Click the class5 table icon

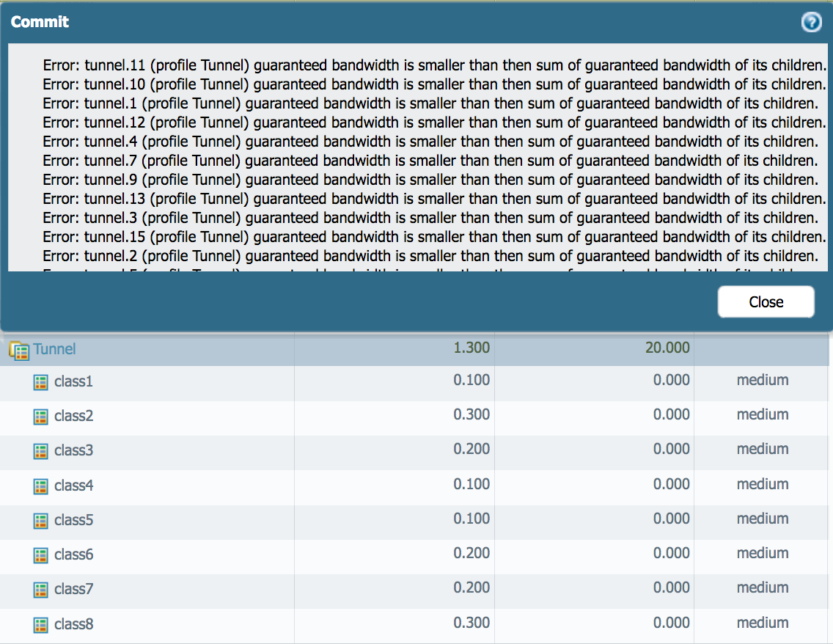[40, 521]
